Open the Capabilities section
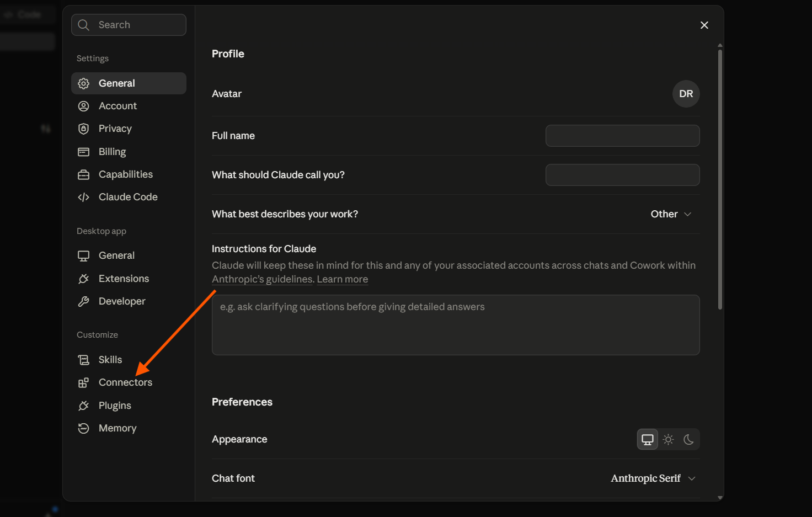 click(x=129, y=174)
